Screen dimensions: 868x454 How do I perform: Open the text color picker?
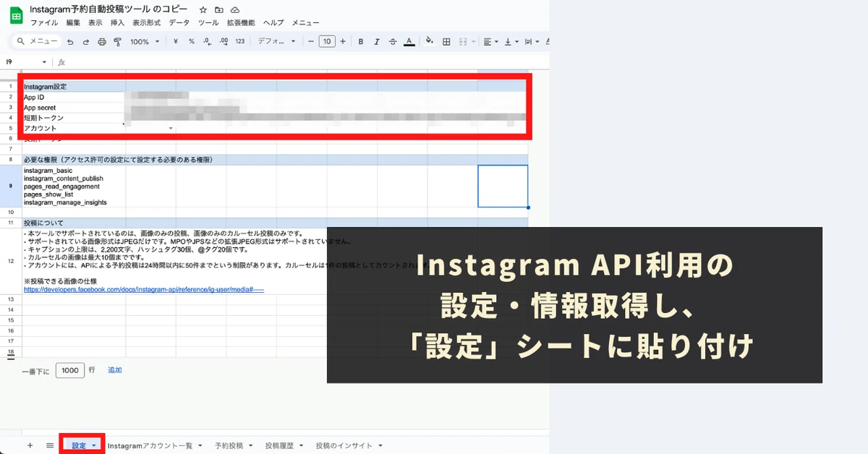(x=409, y=42)
